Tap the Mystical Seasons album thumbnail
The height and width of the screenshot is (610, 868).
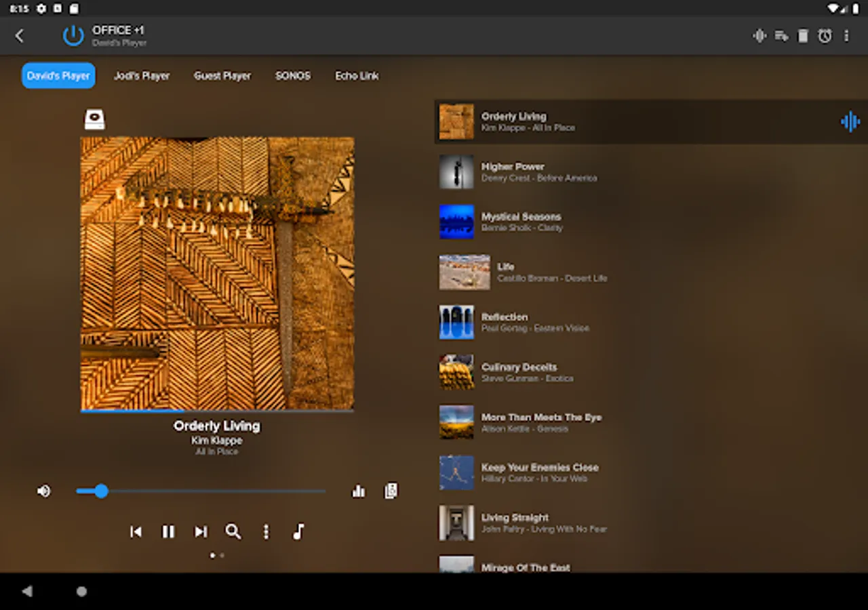click(456, 222)
